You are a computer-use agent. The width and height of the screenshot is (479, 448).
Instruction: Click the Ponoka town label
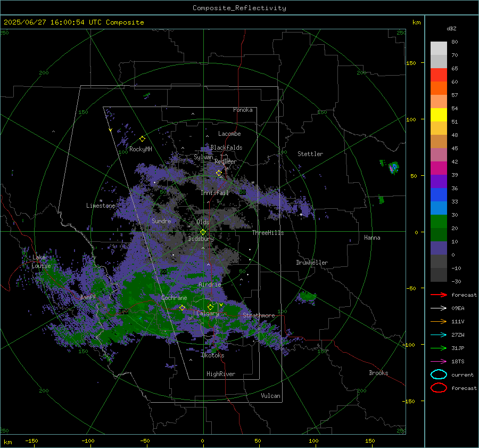click(243, 110)
